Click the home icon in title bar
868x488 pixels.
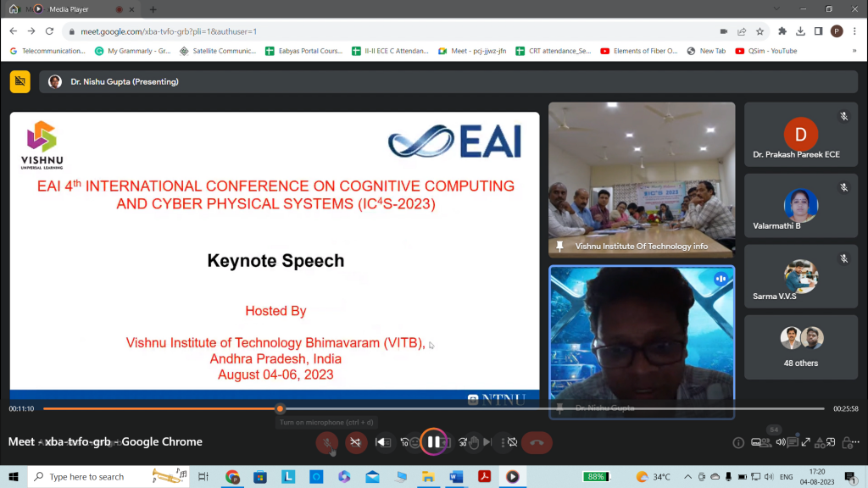(x=14, y=8)
